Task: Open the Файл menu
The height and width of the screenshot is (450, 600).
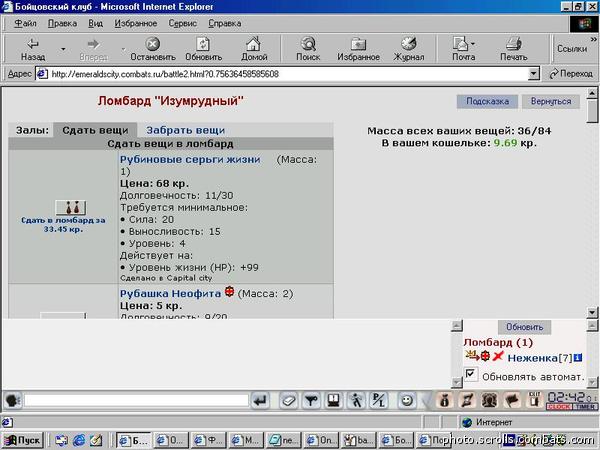Action: [x=25, y=23]
